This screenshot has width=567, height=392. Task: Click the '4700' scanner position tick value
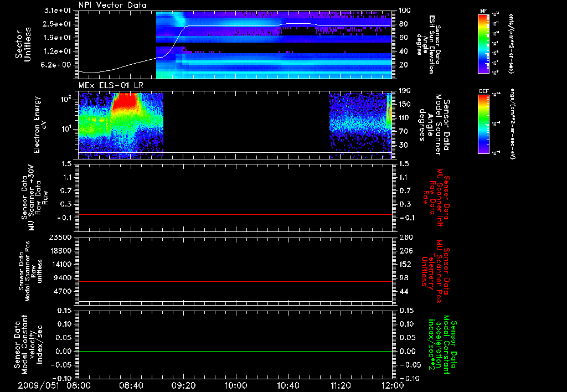(x=63, y=291)
